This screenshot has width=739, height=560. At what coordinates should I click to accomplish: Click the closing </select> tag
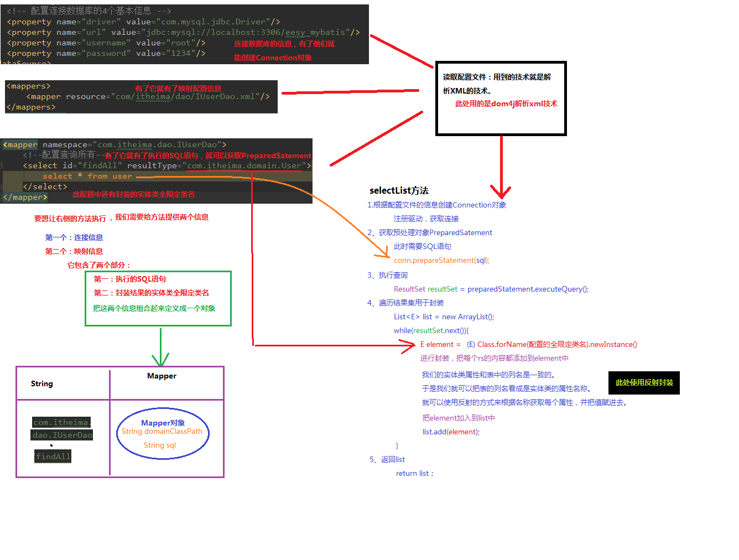click(x=45, y=186)
